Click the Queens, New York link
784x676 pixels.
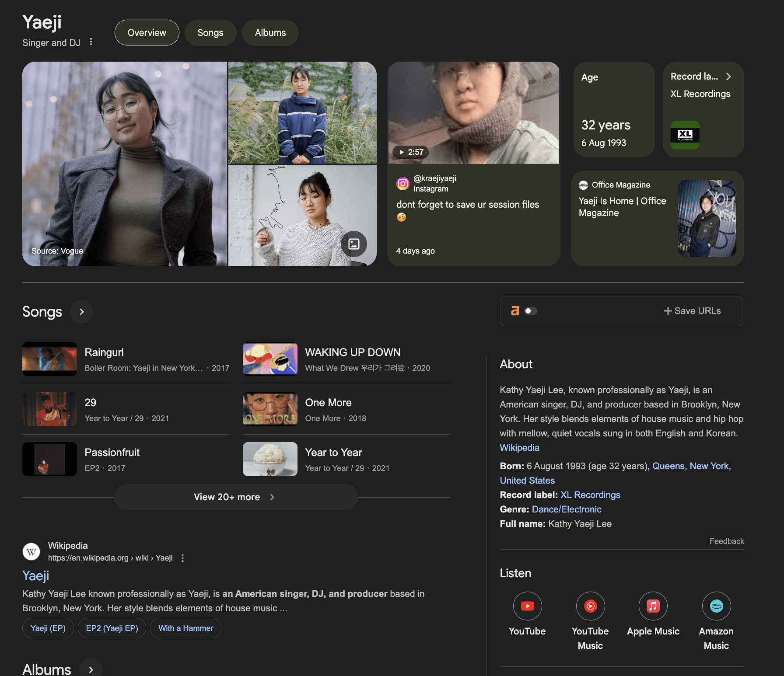click(x=692, y=466)
